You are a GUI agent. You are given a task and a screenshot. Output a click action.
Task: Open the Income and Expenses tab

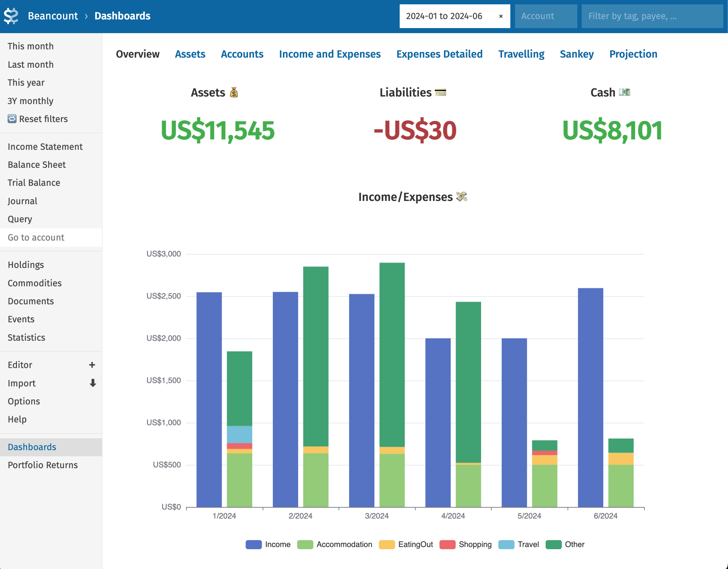coord(330,54)
